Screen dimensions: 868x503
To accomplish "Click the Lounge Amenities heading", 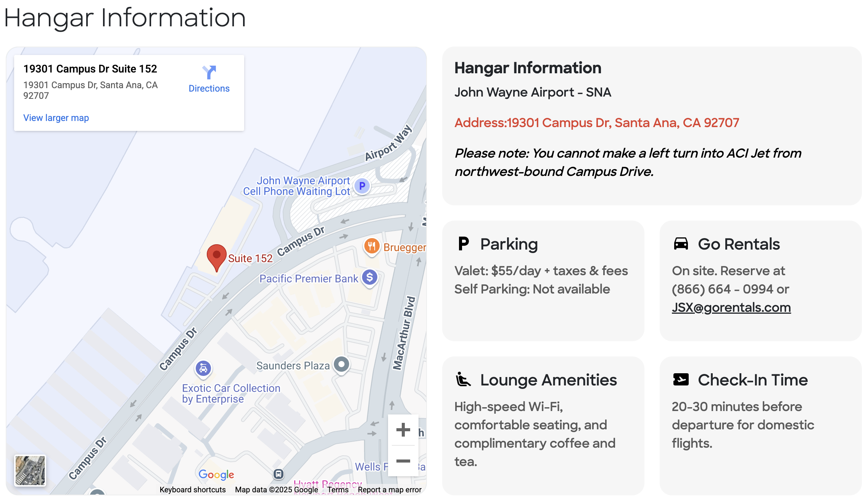I will [548, 380].
